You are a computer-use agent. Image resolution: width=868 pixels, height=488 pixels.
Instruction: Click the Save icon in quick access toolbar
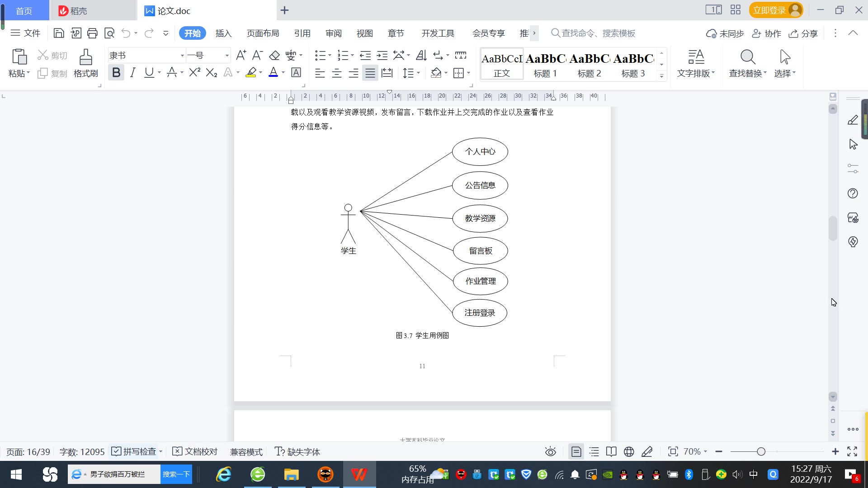[x=58, y=33]
